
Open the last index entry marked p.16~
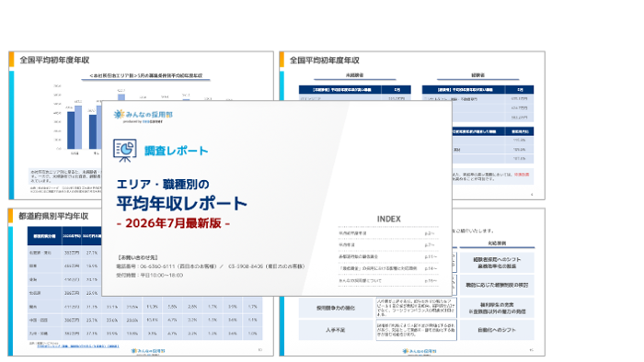click(x=388, y=281)
